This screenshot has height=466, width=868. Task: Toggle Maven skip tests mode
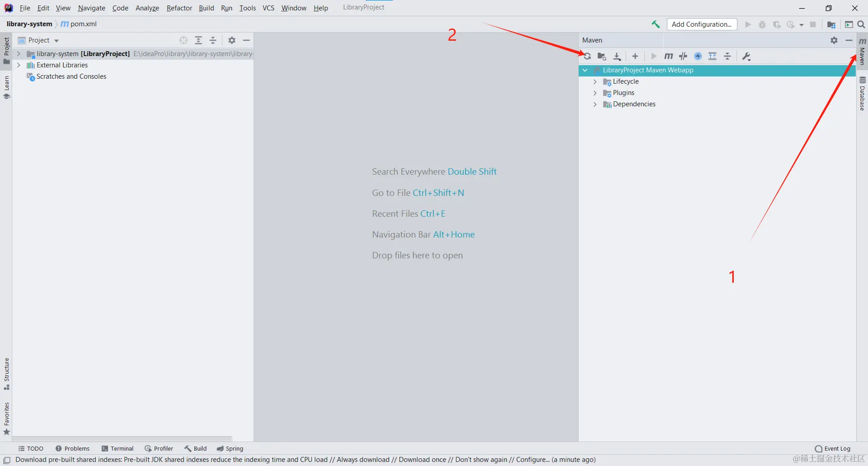(698, 56)
